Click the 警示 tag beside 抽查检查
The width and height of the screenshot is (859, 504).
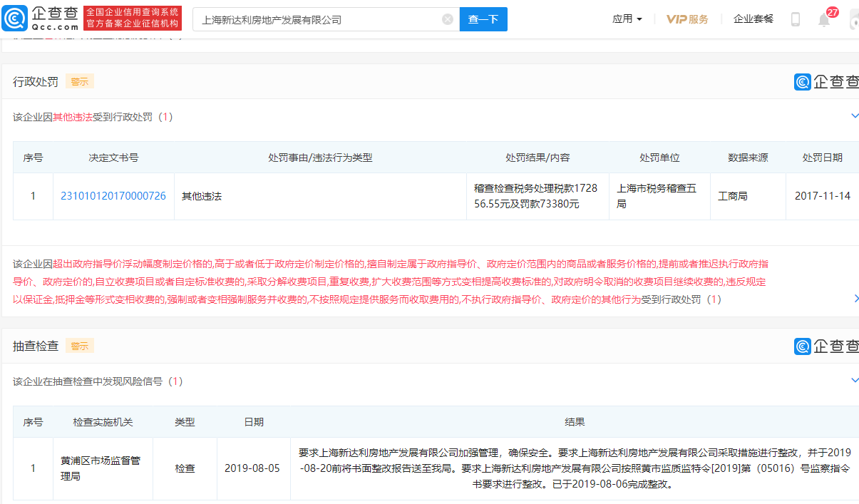click(x=80, y=346)
